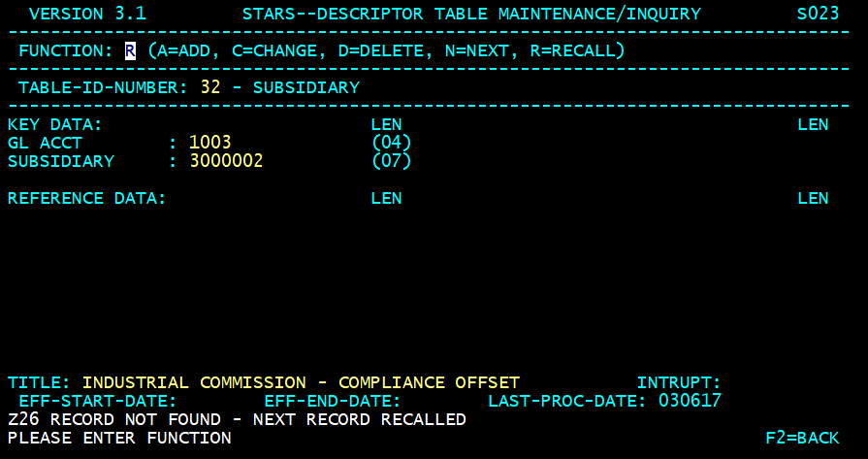868x459 pixels.
Task: Click the Z26 Record Not Found message
Action: 237,419
